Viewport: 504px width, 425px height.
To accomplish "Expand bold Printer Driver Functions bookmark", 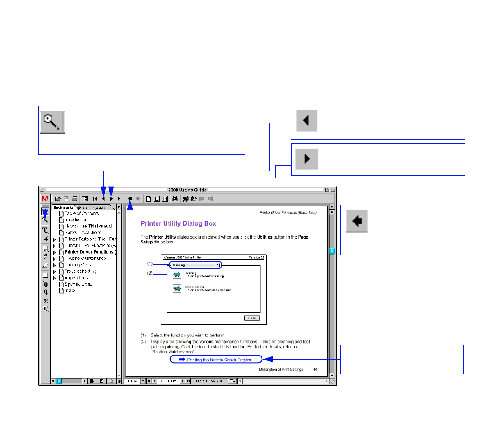I will coord(54,252).
